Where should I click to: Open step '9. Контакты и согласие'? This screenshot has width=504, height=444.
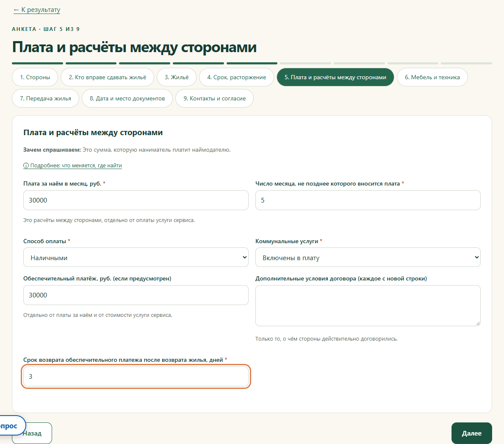click(214, 98)
